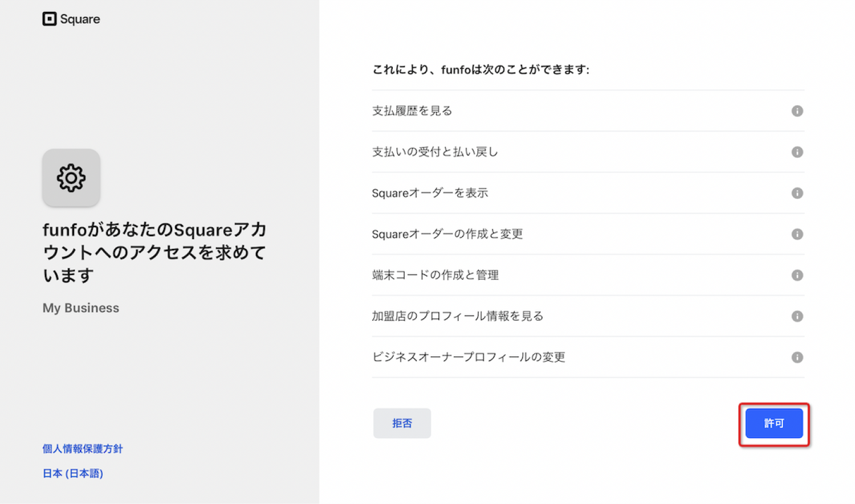The width and height of the screenshot is (855, 504).
Task: Click the 加盟店のプロフィール情報を見る text
Action: coord(458,316)
